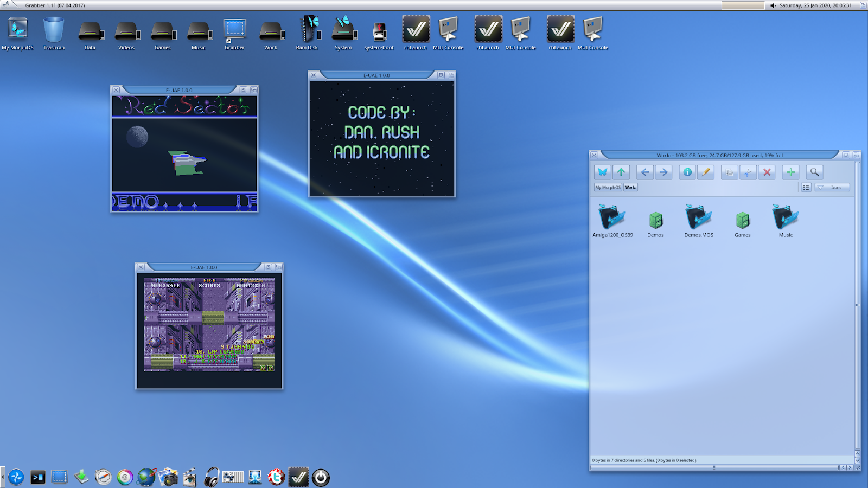Launch the compass web browser in dock
The image size is (868, 488).
103,477
